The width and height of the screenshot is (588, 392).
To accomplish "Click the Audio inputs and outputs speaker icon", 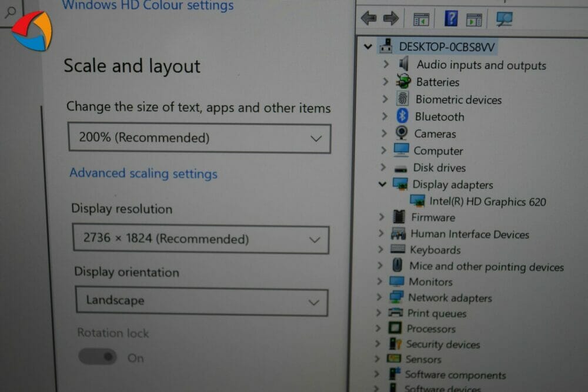I will (404, 63).
